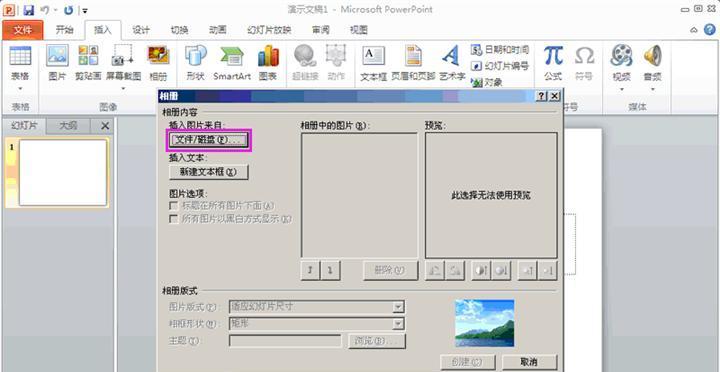
Task: Expand the 表格 table dropdown arrow
Action: [20, 88]
